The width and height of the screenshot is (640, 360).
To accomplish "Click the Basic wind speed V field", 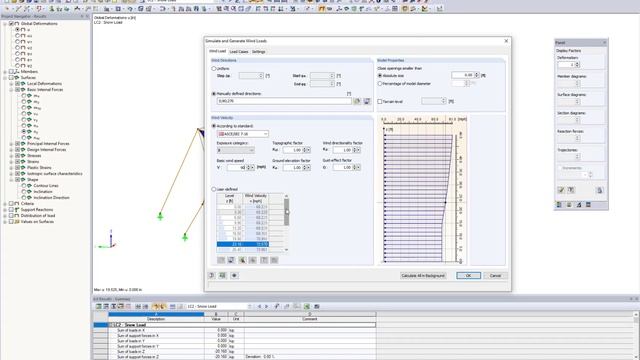I will tap(236, 167).
